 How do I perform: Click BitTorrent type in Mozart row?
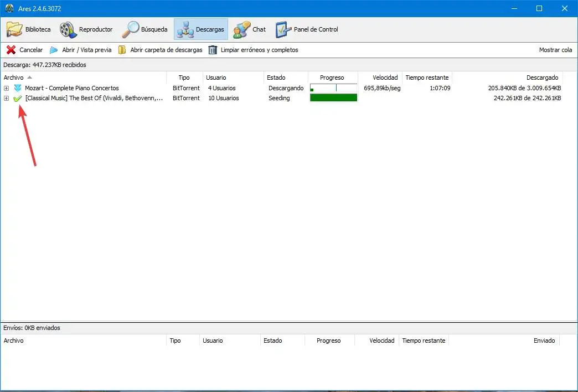click(x=186, y=88)
